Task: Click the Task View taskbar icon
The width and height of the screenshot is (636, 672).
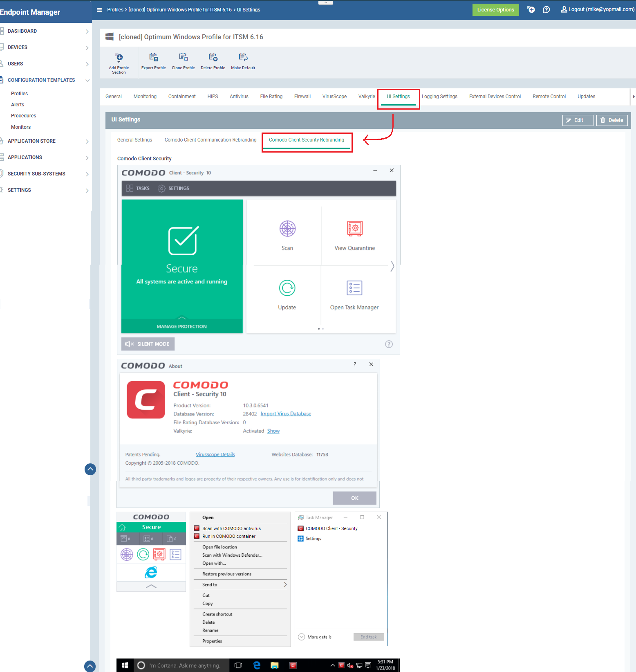Action: tap(238, 665)
